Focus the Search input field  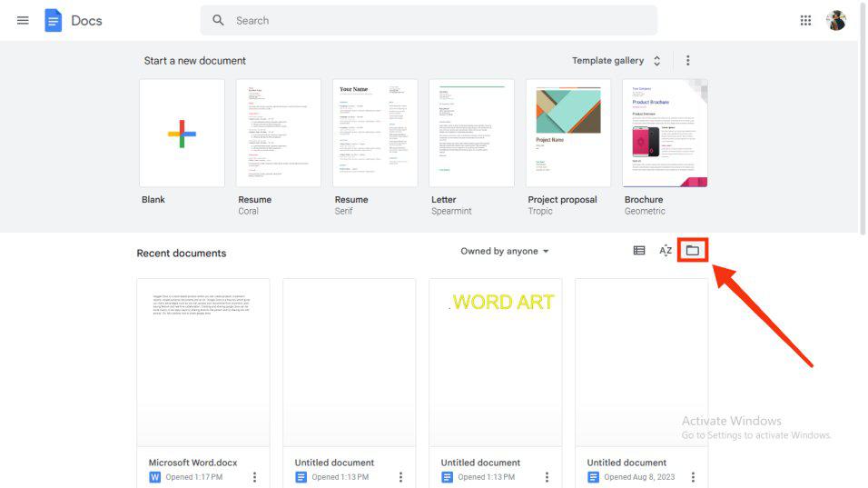pyautogui.click(x=429, y=21)
